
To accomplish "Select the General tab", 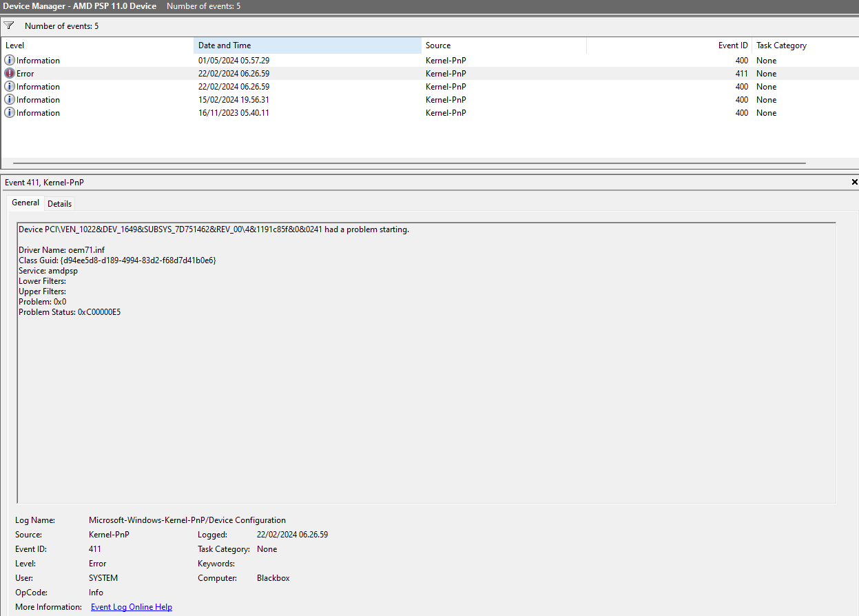I will click(x=25, y=203).
